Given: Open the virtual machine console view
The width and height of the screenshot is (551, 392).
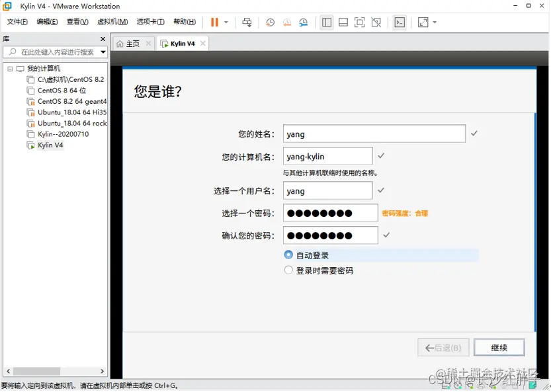Looking at the screenshot, I should pyautogui.click(x=400, y=22).
